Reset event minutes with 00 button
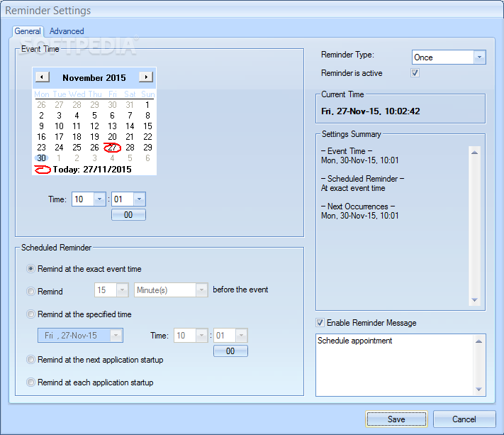504x435 pixels. pyautogui.click(x=128, y=214)
